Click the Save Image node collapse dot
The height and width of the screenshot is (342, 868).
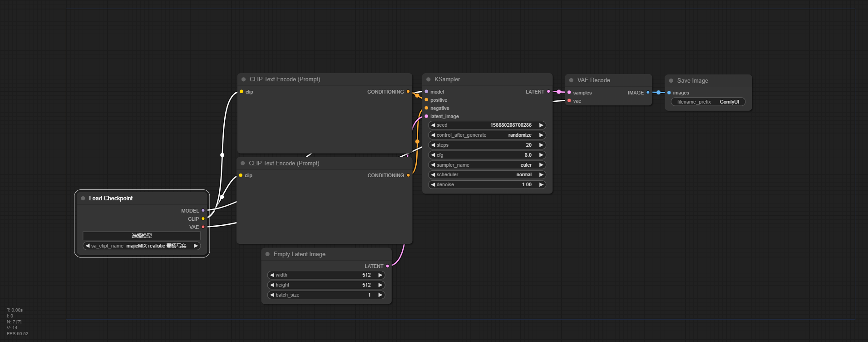point(671,81)
